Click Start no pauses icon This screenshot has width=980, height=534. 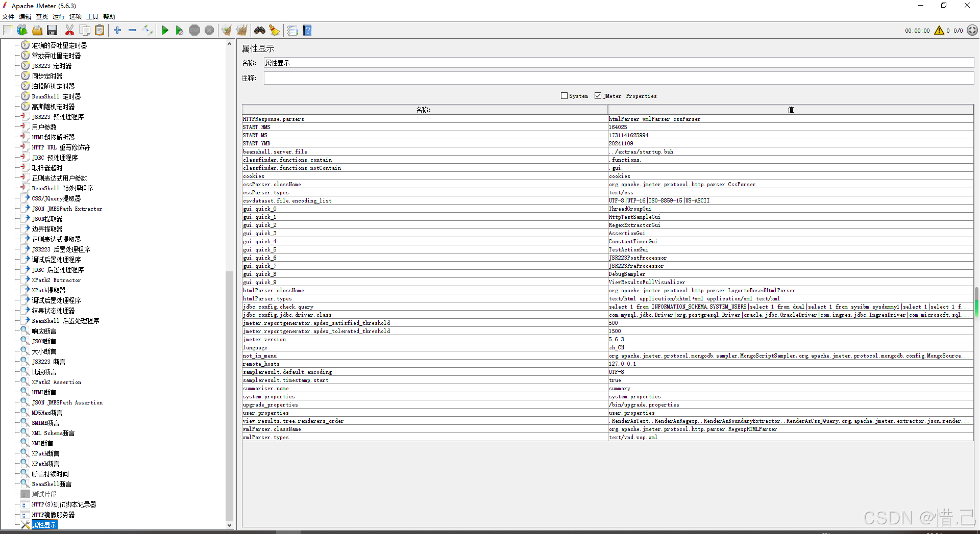[x=179, y=30]
